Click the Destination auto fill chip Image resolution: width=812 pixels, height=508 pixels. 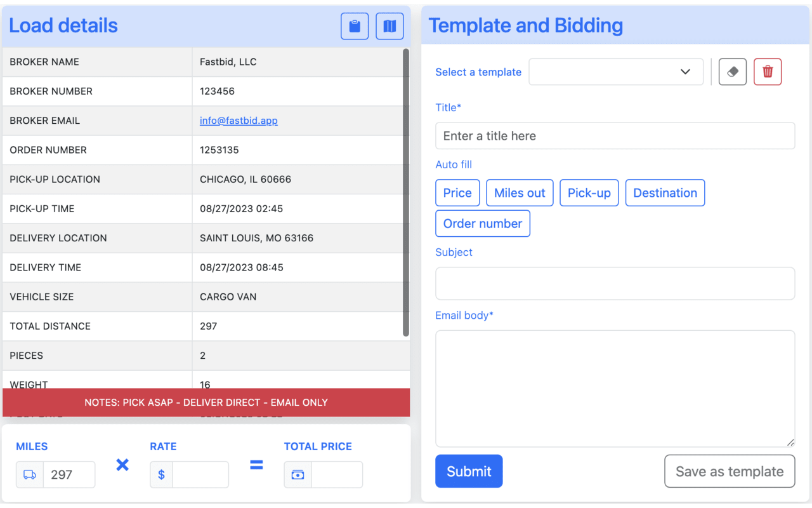(x=665, y=192)
